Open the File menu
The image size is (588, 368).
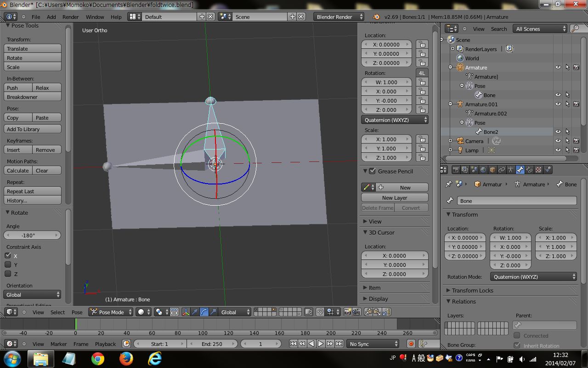tap(36, 17)
